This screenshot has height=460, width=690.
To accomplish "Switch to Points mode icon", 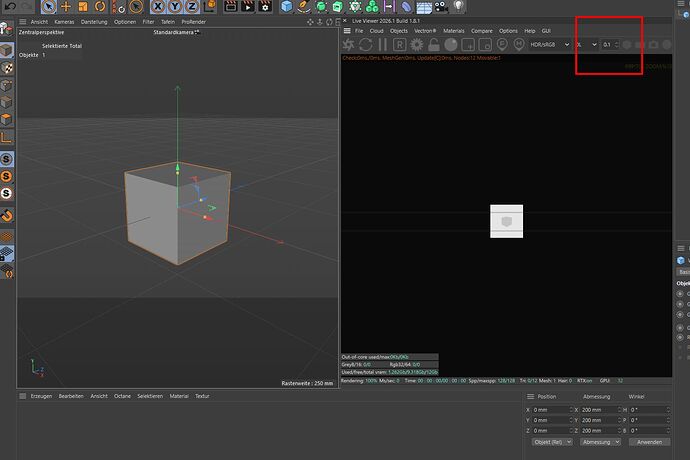I will [7, 85].
